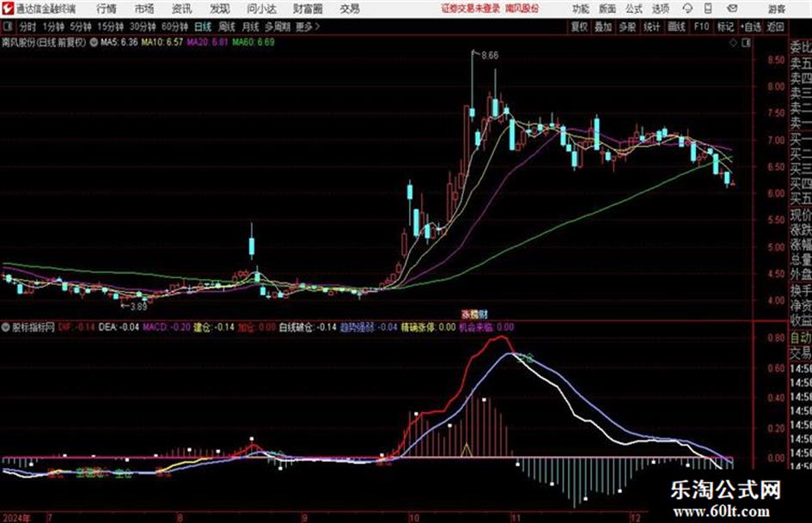Click the 返回 back button
Screen dimensions: 812x523
[x=775, y=27]
